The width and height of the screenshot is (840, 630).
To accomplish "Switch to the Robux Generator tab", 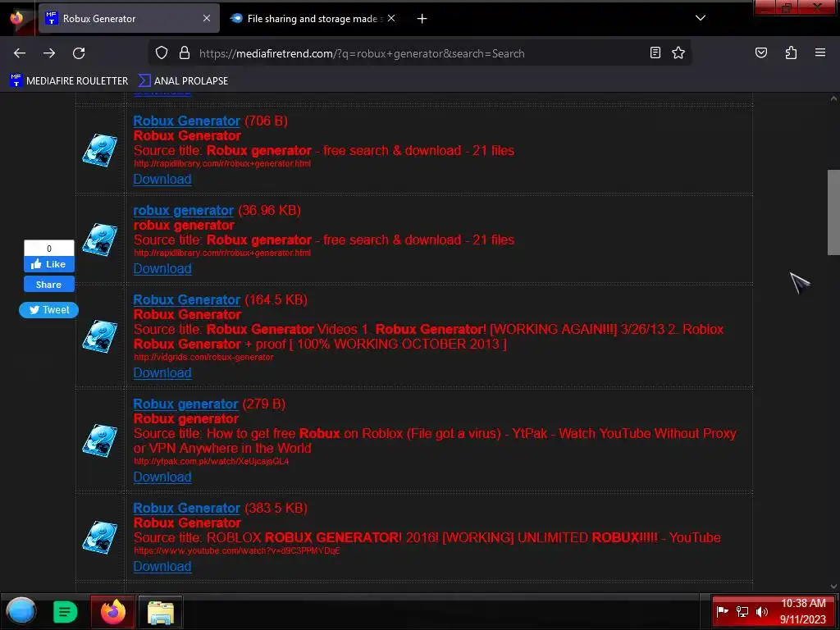I will coord(129,18).
